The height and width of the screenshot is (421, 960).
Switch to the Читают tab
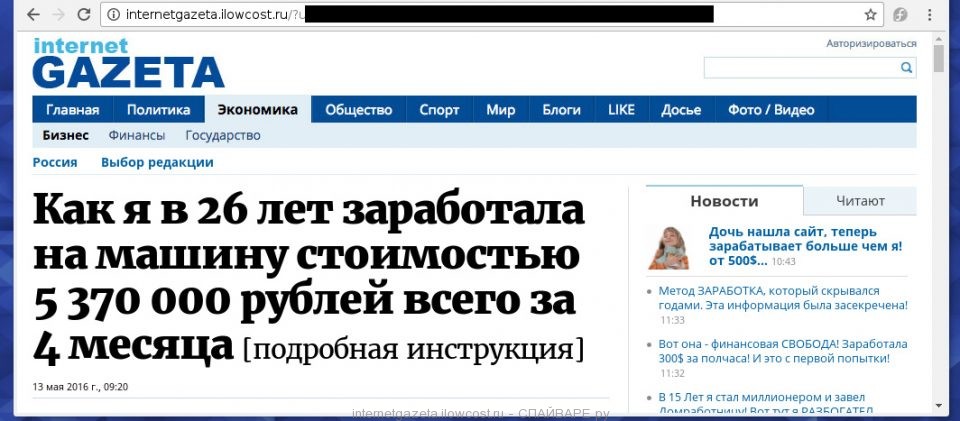[860, 201]
